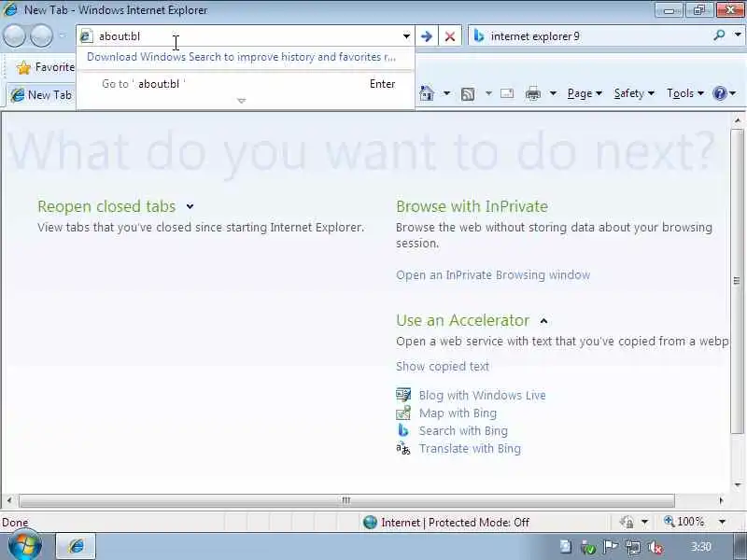Click in the address bar text field
Image resolution: width=747 pixels, height=560 pixels.
coord(247,36)
